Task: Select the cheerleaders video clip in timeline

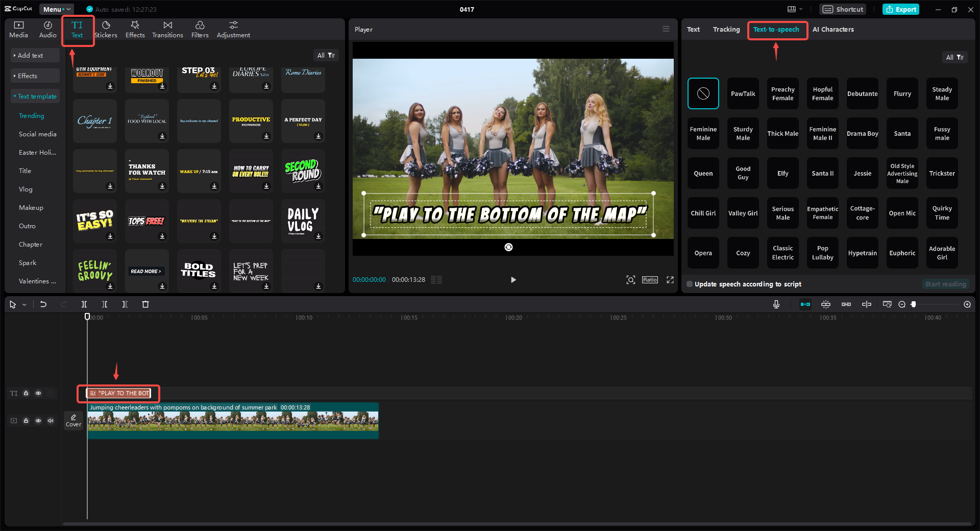Action: [x=233, y=421]
